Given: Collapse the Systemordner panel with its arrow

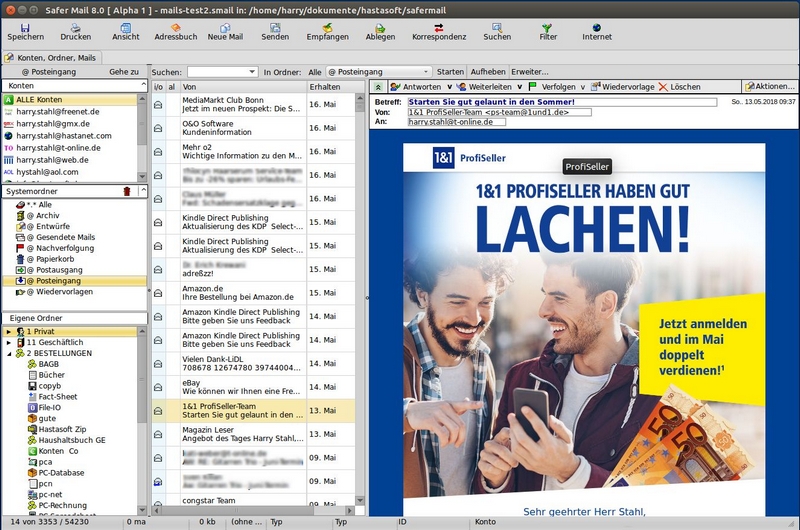Looking at the screenshot, I should (143, 191).
